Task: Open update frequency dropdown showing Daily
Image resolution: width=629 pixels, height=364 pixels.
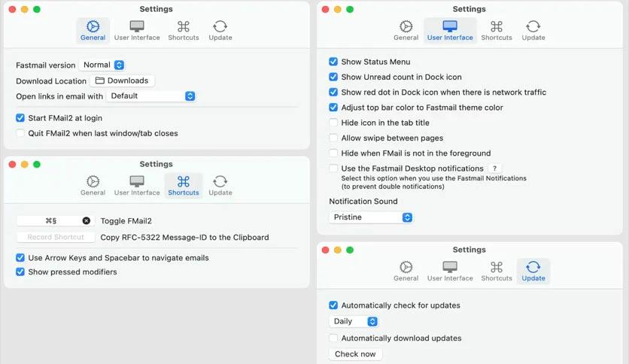Action: tap(354, 321)
